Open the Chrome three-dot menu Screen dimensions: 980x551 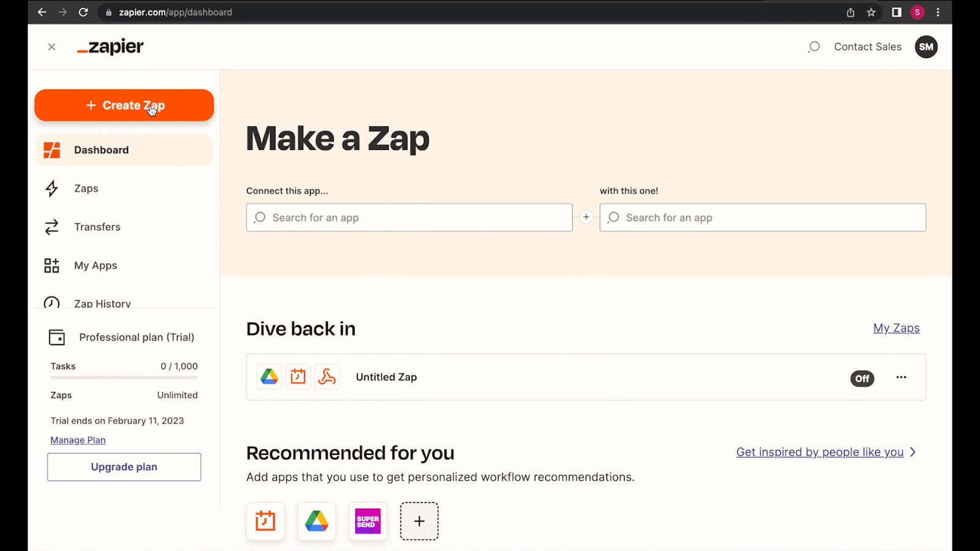coord(938,12)
